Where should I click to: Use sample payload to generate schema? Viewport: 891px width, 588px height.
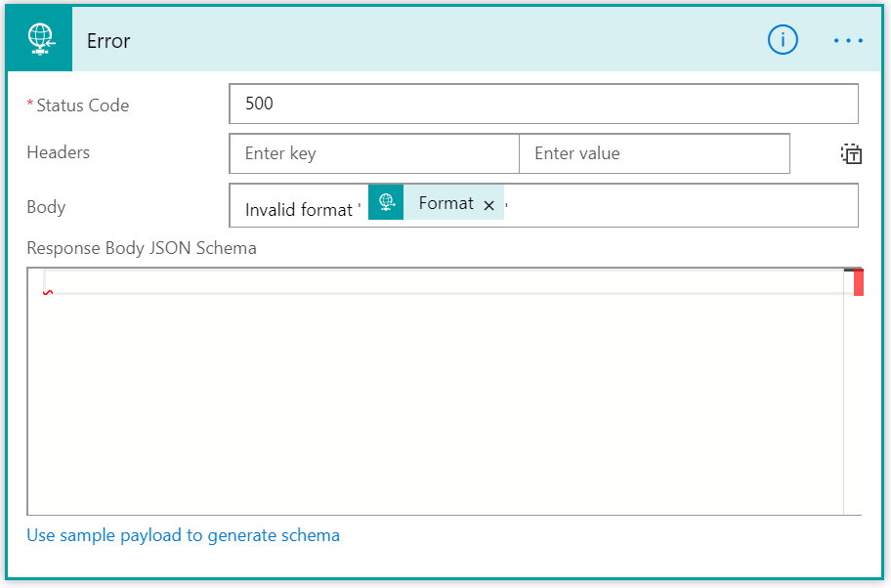tap(183, 535)
